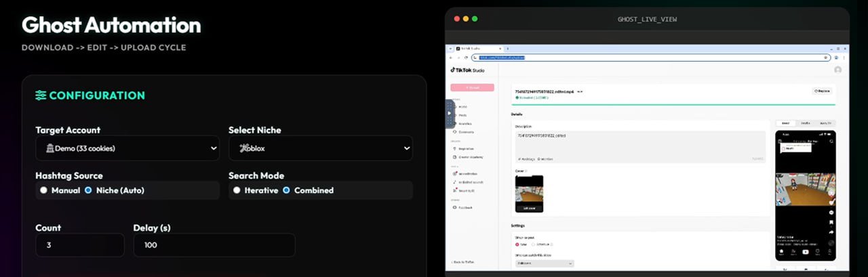Image resolution: width=868 pixels, height=277 pixels.
Task: Select the Manual hashtag source option
Action: point(43,190)
